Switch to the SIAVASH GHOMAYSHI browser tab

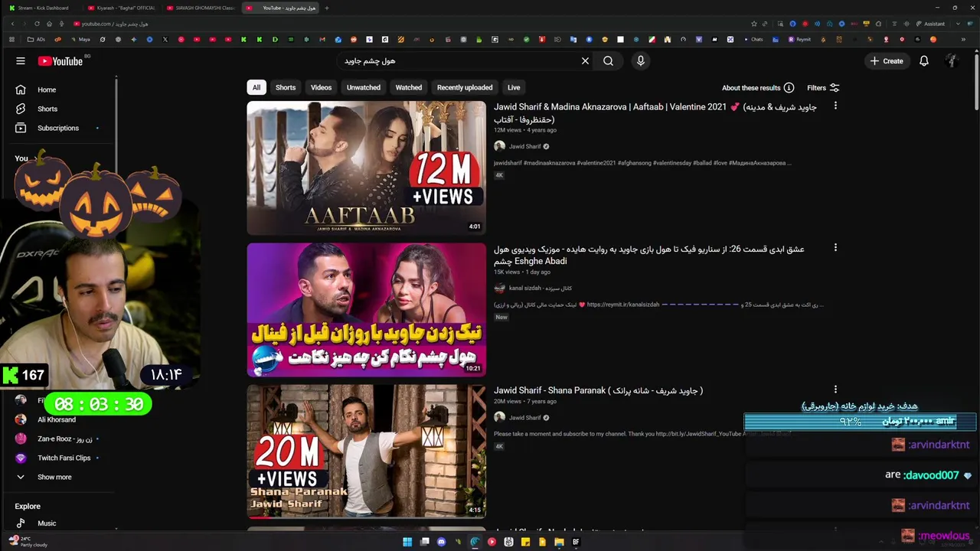coord(201,8)
